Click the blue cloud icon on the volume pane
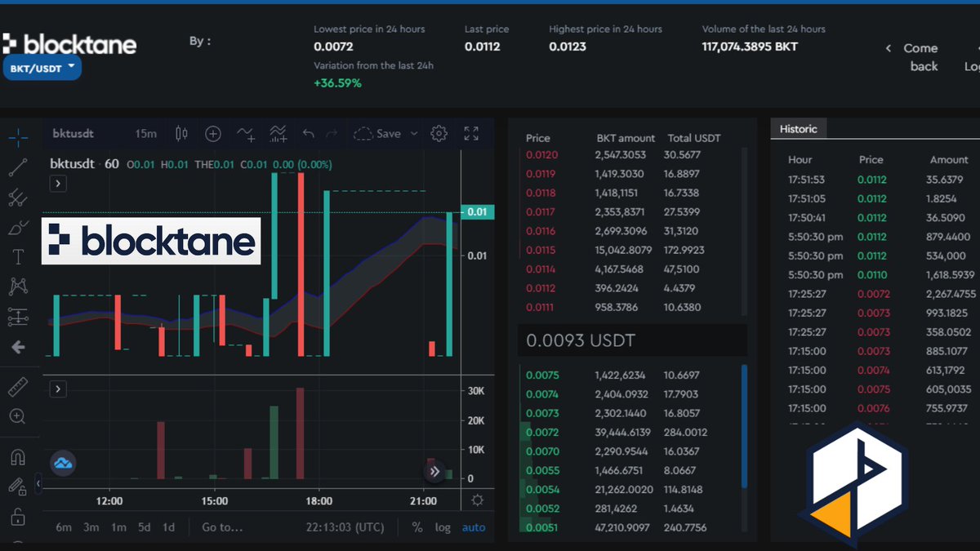The image size is (980, 551). 63,463
